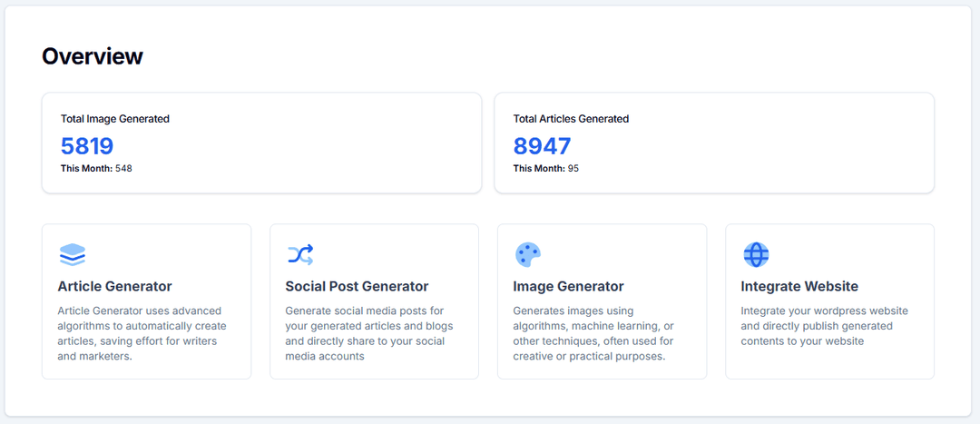This screenshot has height=424, width=980.
Task: Click the Image Generator palette icon
Action: click(x=528, y=254)
